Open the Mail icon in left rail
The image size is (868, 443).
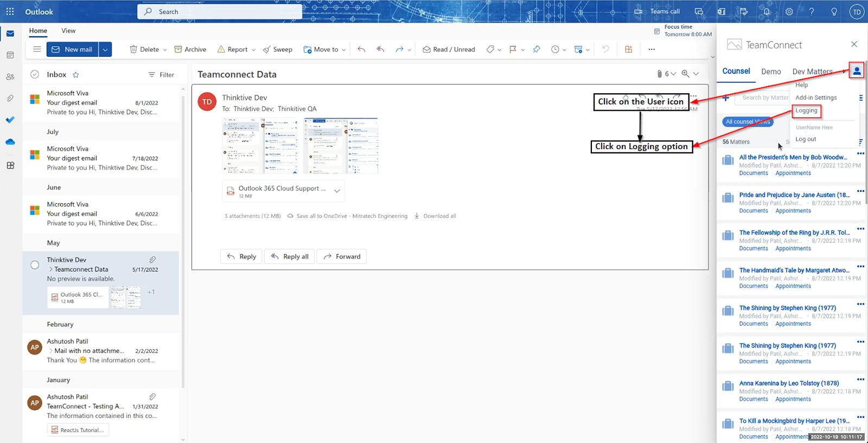(10, 34)
